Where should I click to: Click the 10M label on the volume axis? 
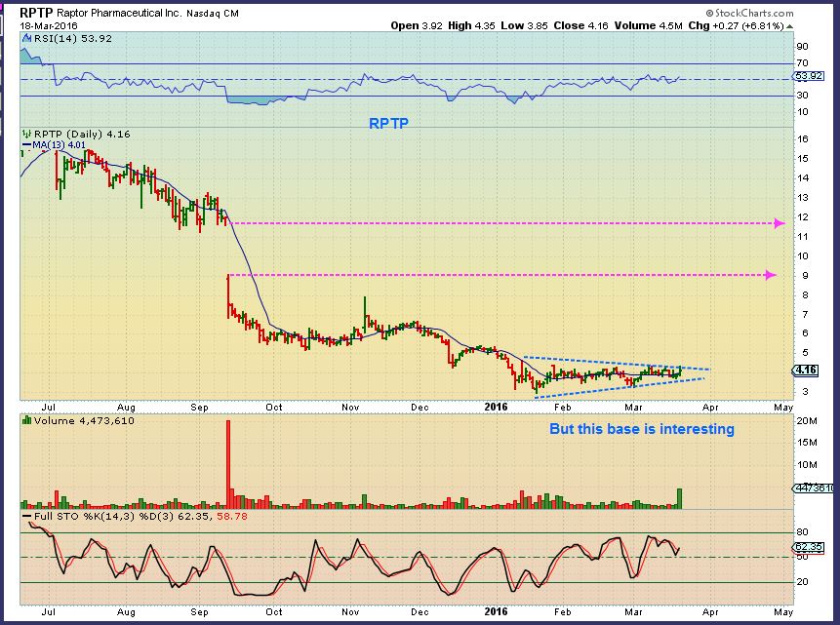tap(807, 465)
